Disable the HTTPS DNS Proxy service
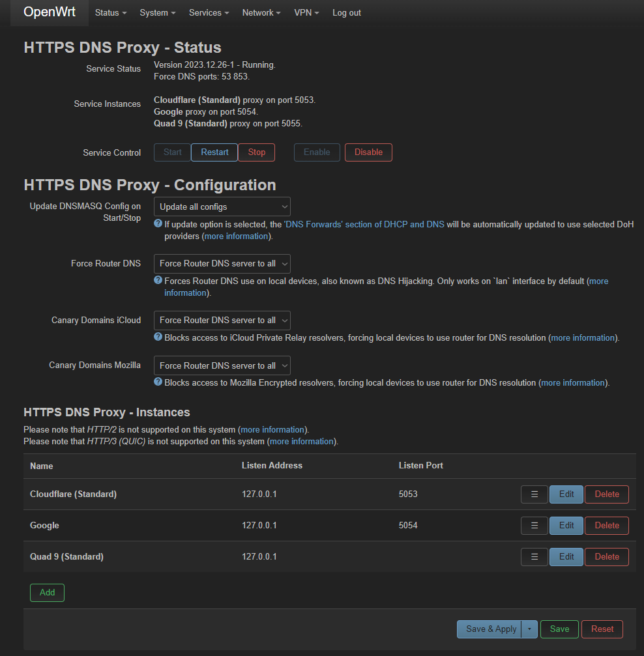The image size is (644, 656). [368, 152]
